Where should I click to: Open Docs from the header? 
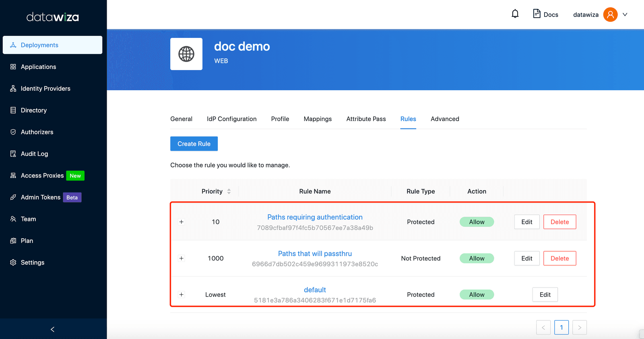click(545, 14)
